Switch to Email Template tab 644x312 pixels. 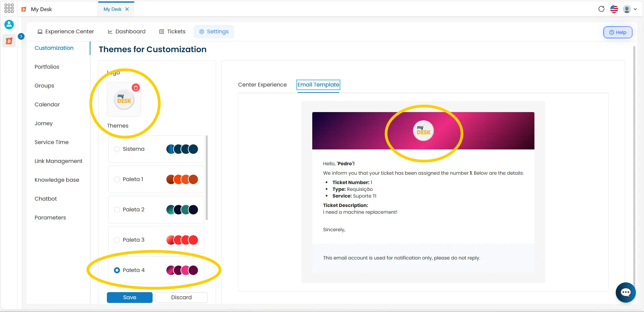click(318, 84)
